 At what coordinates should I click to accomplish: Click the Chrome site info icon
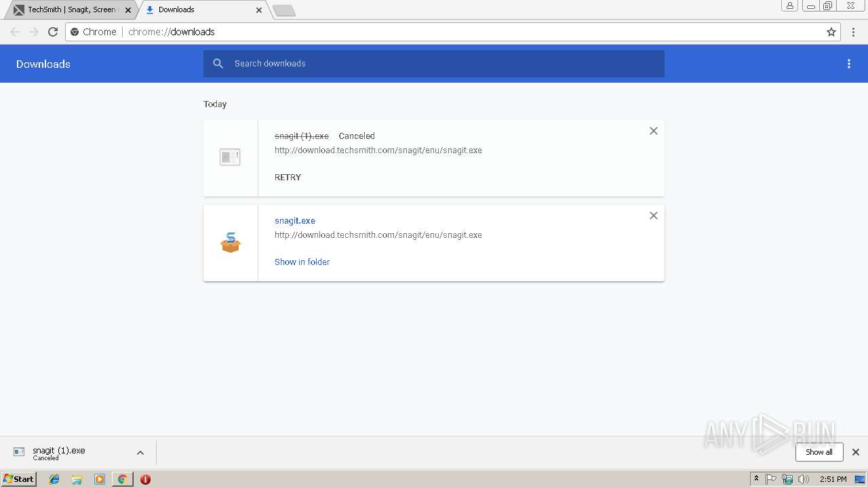pyautogui.click(x=75, y=32)
